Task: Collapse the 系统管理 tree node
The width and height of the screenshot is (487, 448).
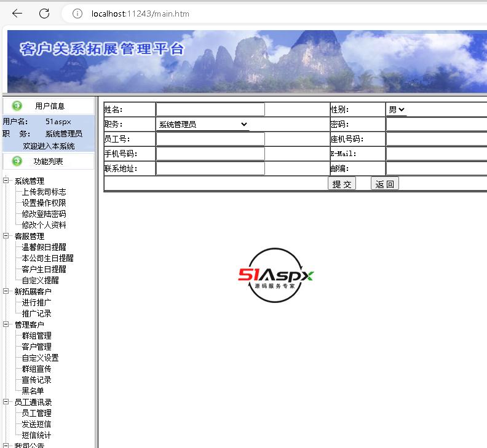Action: tap(6, 181)
